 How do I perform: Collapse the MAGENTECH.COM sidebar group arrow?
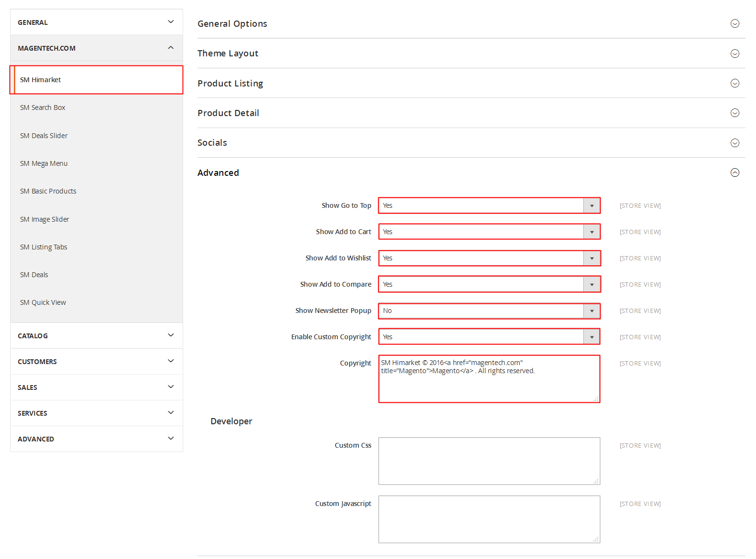click(x=171, y=48)
